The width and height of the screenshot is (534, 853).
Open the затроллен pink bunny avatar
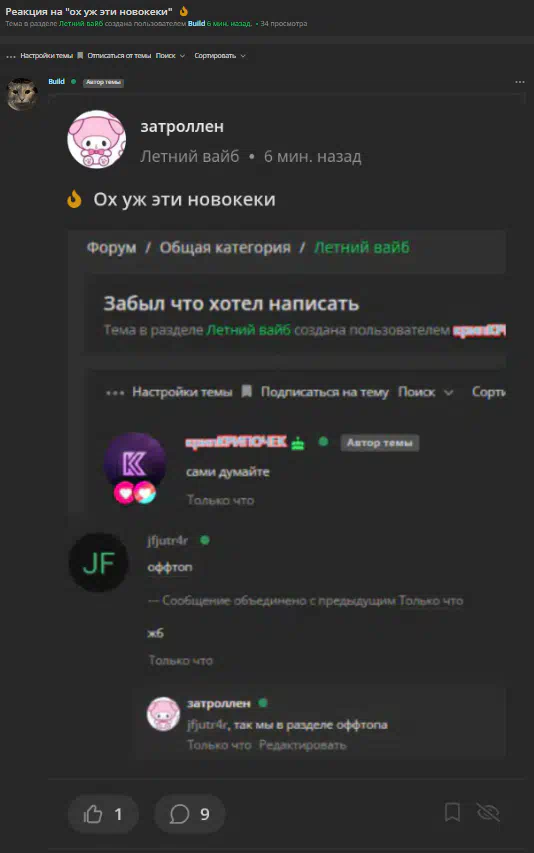tap(96, 140)
